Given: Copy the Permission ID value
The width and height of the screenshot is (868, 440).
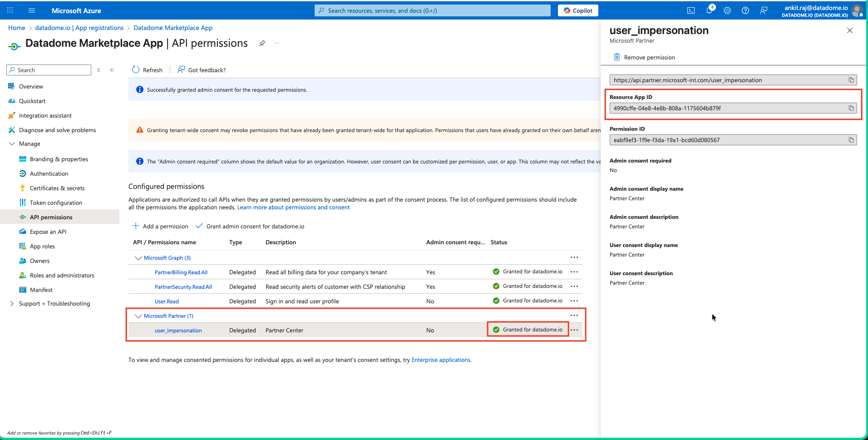Looking at the screenshot, I should (x=851, y=140).
